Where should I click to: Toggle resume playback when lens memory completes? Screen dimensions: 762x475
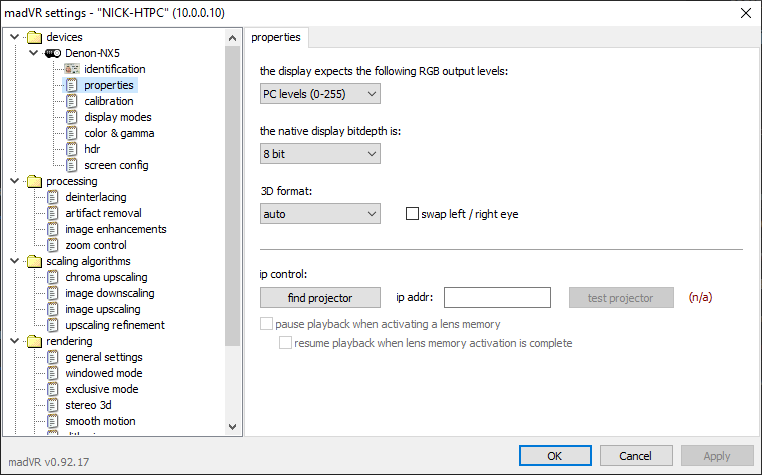click(x=286, y=343)
